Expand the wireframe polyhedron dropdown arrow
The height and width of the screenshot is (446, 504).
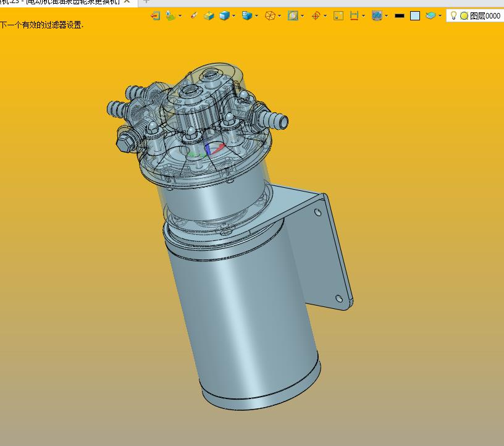click(x=279, y=15)
